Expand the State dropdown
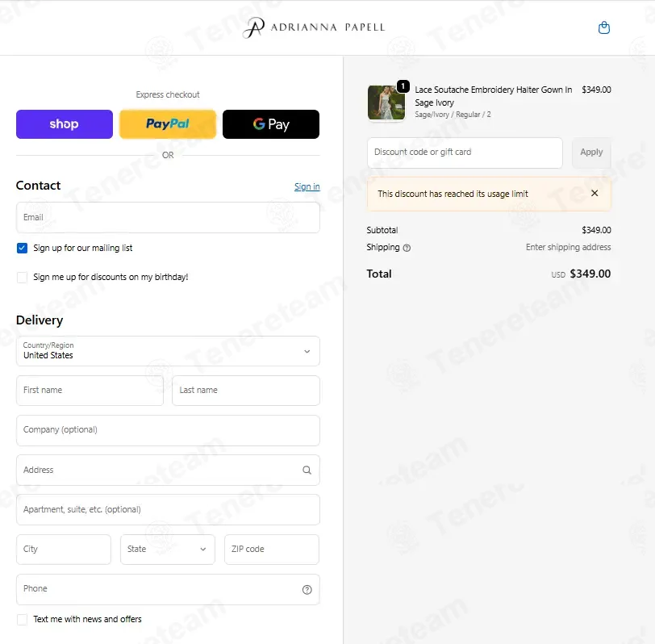The width and height of the screenshot is (655, 644). [168, 550]
